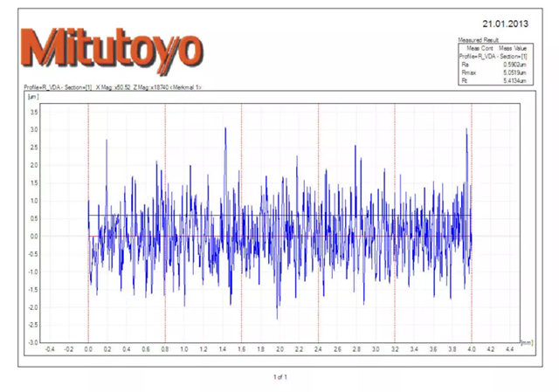Click the -0.4 x-axis tick label

(x=50, y=349)
